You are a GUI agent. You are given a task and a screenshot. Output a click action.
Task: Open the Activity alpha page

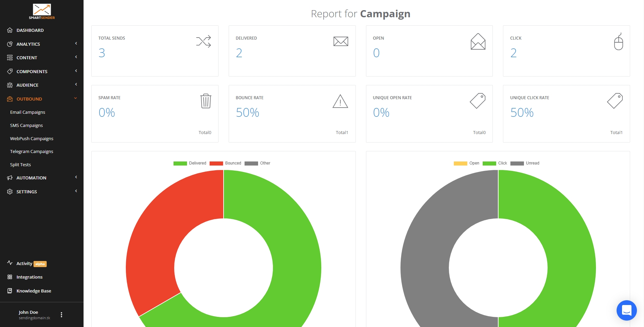pos(31,263)
